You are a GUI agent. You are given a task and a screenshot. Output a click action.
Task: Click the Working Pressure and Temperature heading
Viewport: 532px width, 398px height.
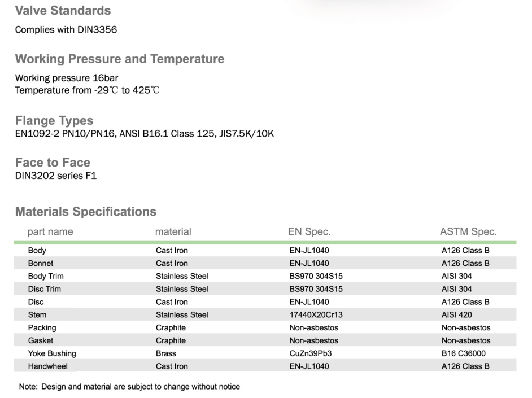pyautogui.click(x=119, y=59)
